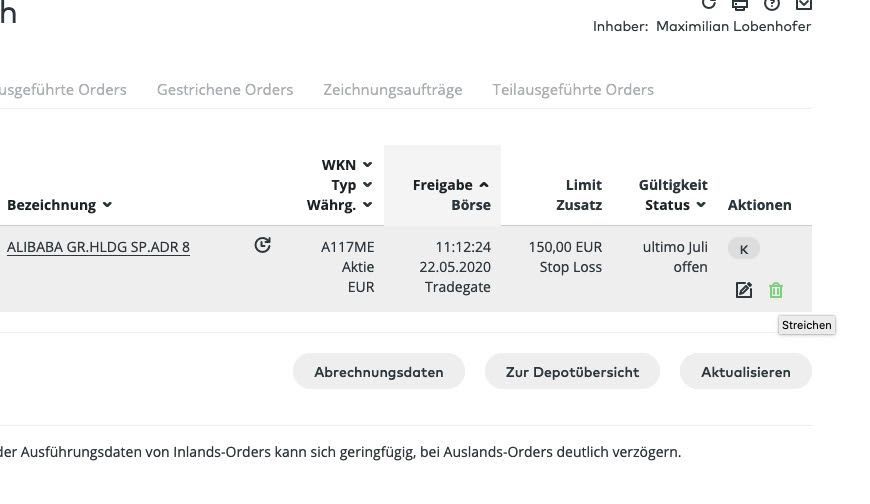Open ALIBABA GR.HLDG SP.ADR 8 link
Image resolution: width=870 pixels, height=504 pixels.
point(98,247)
